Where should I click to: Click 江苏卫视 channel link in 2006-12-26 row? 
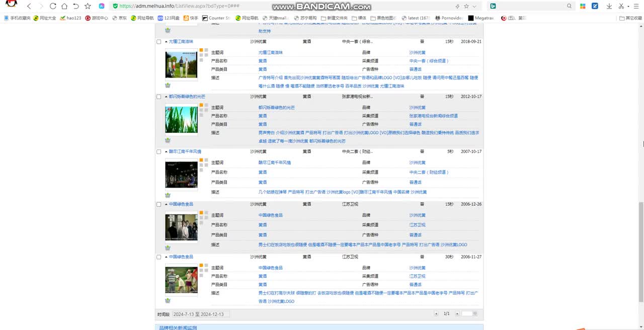pyautogui.click(x=417, y=225)
